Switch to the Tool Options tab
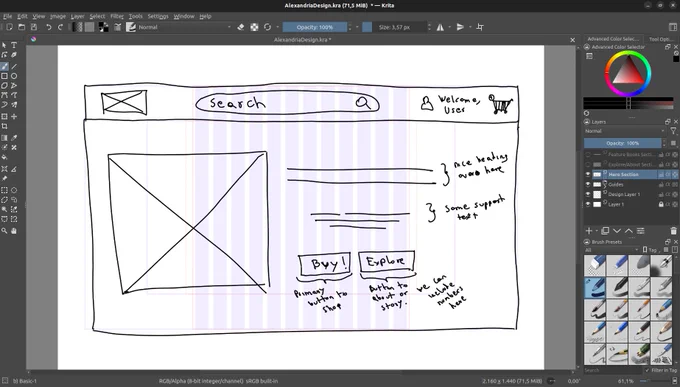This screenshot has width=680, height=387. pos(660,39)
